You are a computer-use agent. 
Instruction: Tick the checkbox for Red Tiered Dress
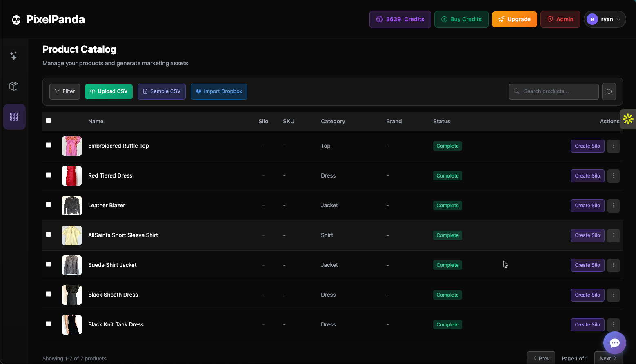[48, 175]
